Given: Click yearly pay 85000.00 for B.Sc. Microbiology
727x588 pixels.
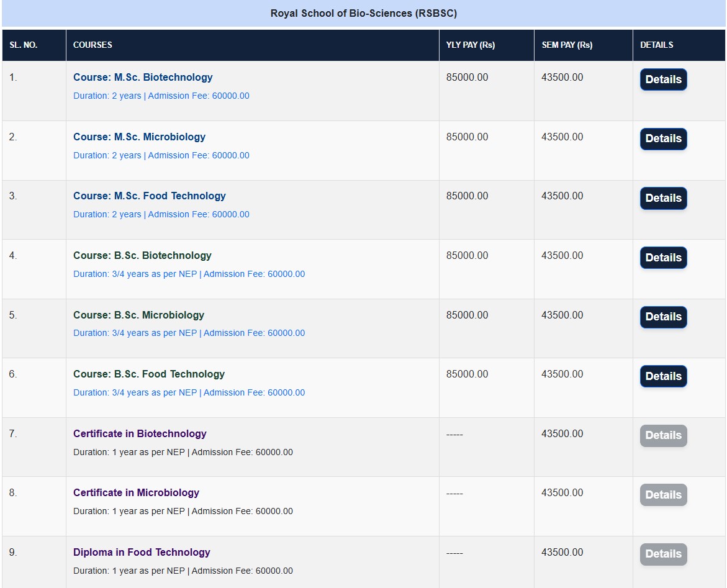Looking at the screenshot, I should pos(467,315).
